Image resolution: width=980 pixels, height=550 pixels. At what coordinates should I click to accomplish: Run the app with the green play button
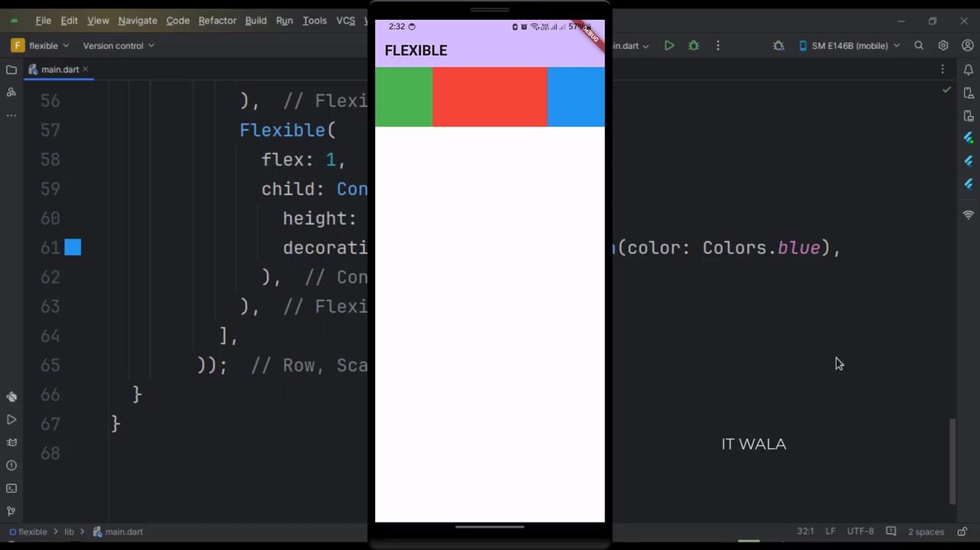click(669, 46)
